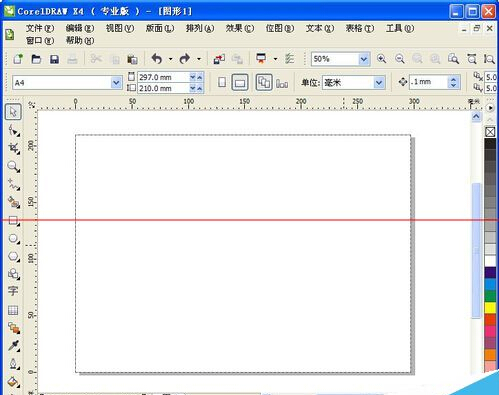Select the Text tool (字)
Image resolution: width=499 pixels, height=395 pixels.
(x=13, y=291)
